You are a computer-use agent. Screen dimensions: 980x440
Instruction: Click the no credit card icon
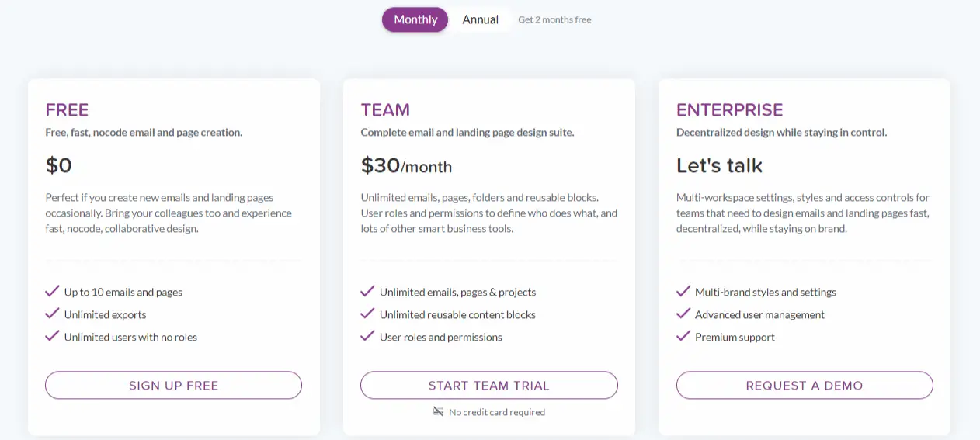tap(438, 411)
